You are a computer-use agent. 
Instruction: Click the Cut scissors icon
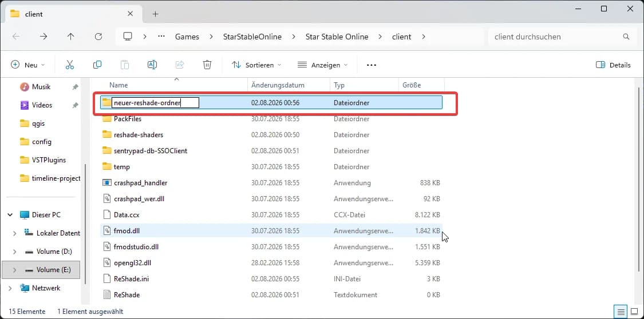69,65
